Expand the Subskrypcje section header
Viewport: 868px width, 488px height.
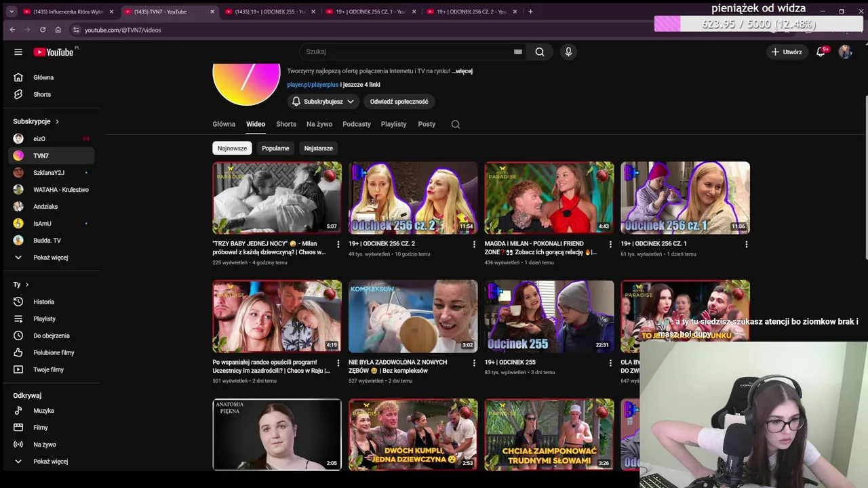(x=37, y=121)
